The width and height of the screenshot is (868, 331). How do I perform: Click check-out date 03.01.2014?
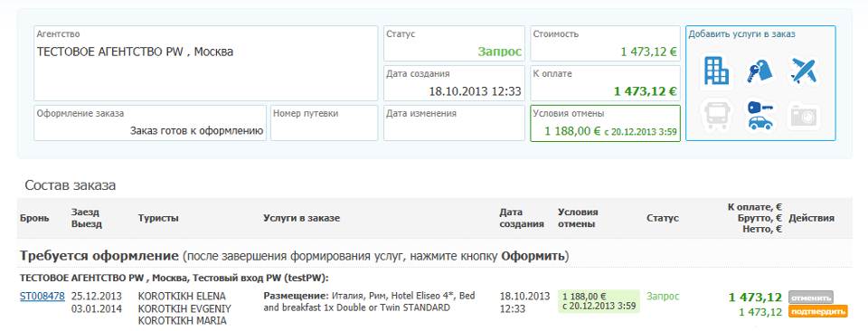pyautogui.click(x=97, y=308)
